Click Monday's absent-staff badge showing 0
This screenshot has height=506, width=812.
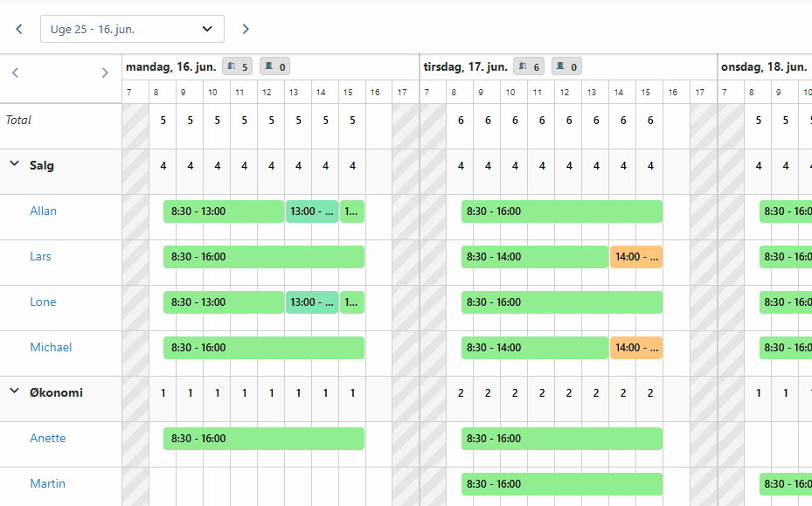(274, 66)
